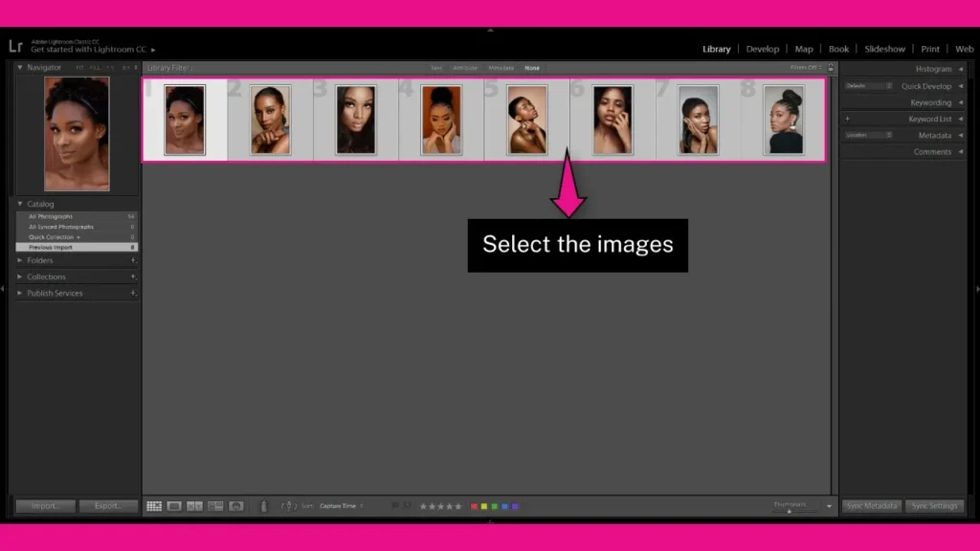The height and width of the screenshot is (551, 980).
Task: Open Survey view from toolbar
Action: [x=215, y=506]
